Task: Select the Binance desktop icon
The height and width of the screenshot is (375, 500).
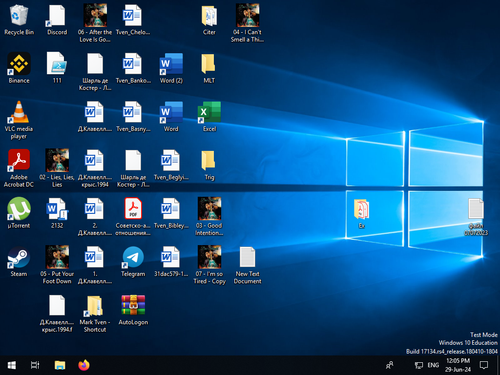Action: pos(19,64)
